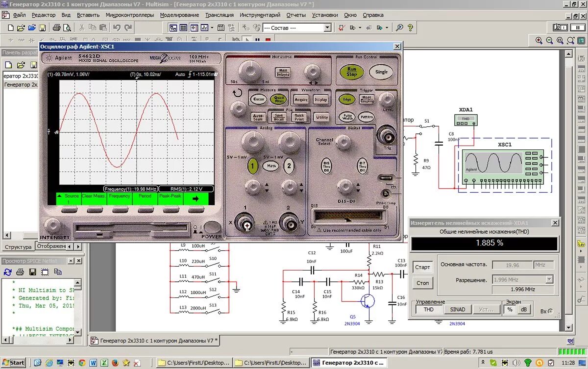The image size is (588, 369).
Task: Toggle oscilloscope channel 1 button
Action: click(x=253, y=166)
